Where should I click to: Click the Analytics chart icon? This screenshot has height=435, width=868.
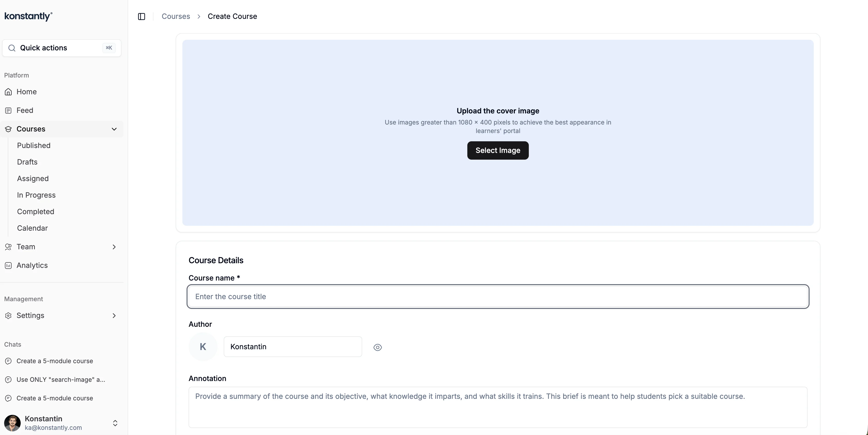[x=9, y=266]
